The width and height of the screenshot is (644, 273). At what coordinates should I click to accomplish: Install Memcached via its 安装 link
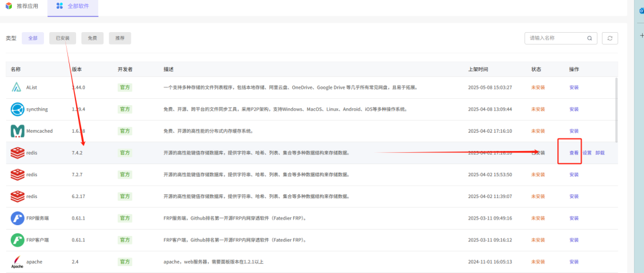coord(574,131)
